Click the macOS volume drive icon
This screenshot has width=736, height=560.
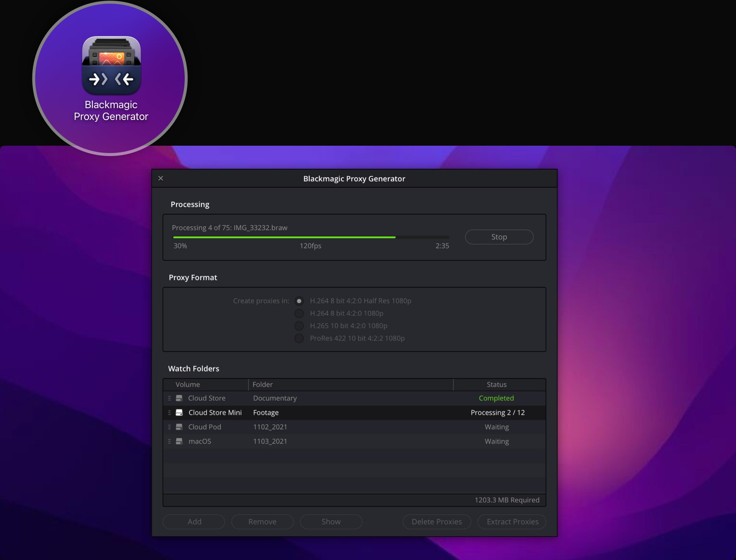click(179, 441)
